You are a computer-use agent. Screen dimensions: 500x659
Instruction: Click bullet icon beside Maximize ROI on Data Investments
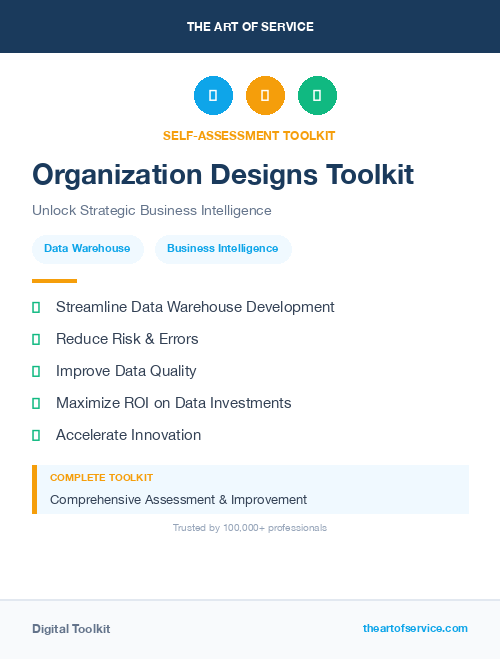(36, 403)
